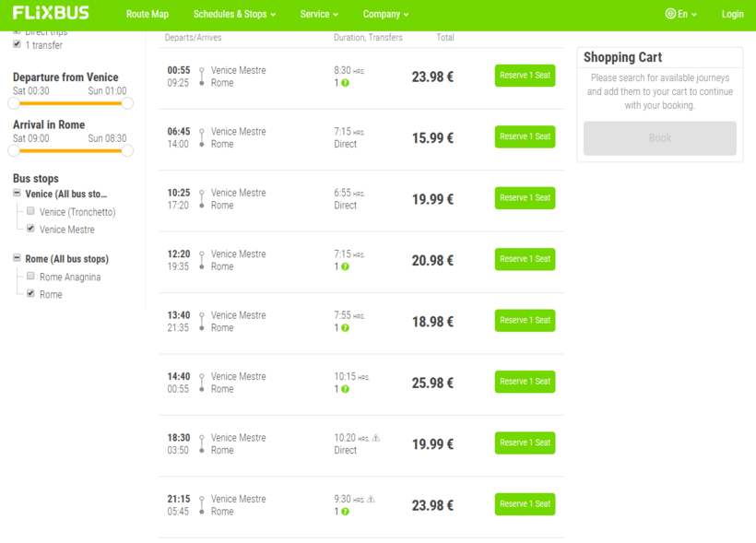
Task: Check the Rome Anagnina bus stop
Action: pos(30,276)
